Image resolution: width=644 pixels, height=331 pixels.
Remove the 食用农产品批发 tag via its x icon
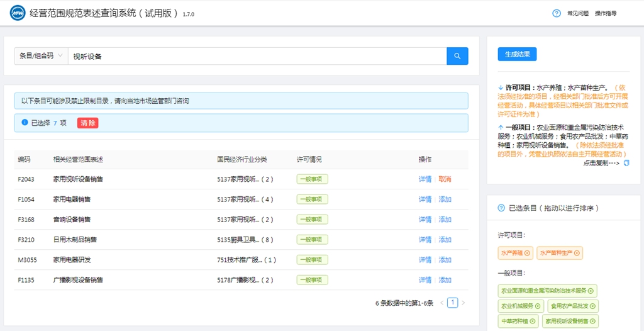click(594, 306)
